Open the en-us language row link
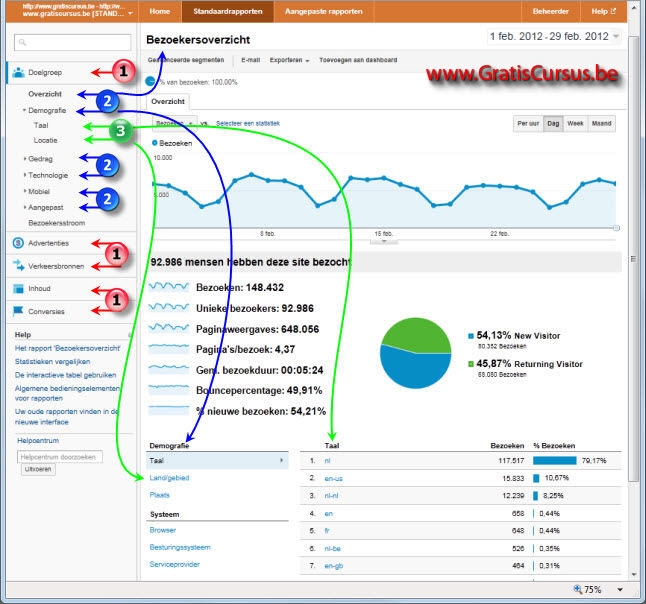This screenshot has height=604, width=646. click(333, 478)
